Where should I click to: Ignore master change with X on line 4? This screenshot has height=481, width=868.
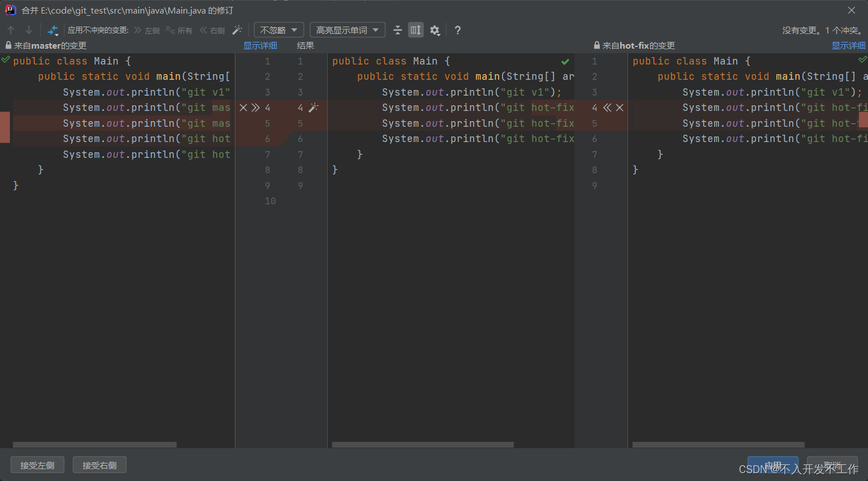click(243, 108)
